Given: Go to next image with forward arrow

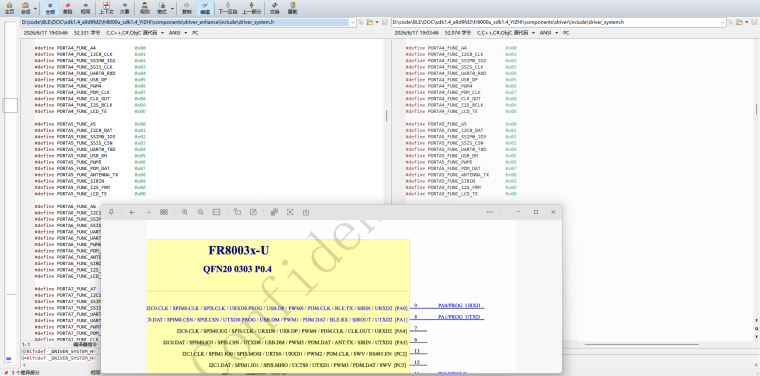Looking at the screenshot, I should click(148, 212).
